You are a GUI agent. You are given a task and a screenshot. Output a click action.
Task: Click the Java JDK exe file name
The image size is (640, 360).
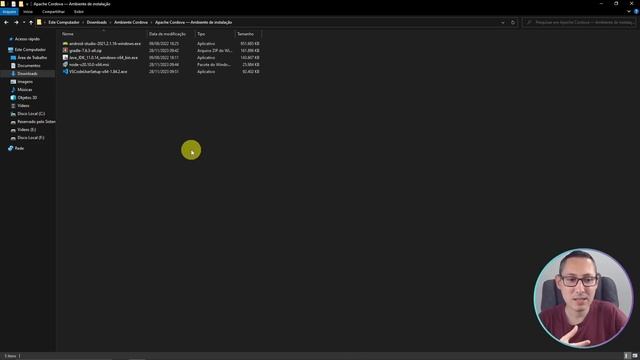103,58
